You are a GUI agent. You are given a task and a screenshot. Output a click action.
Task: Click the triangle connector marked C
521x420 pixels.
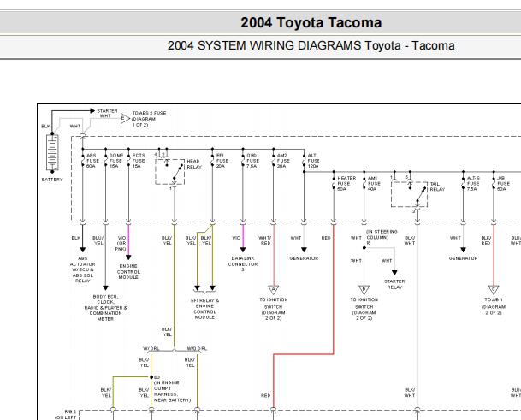[494, 290]
